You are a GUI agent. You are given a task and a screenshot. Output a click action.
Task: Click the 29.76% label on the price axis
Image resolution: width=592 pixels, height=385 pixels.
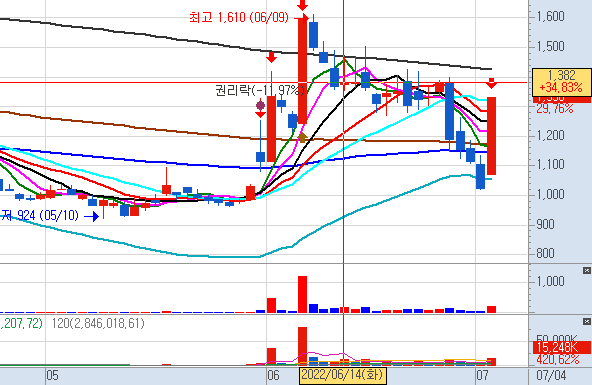[x=555, y=109]
